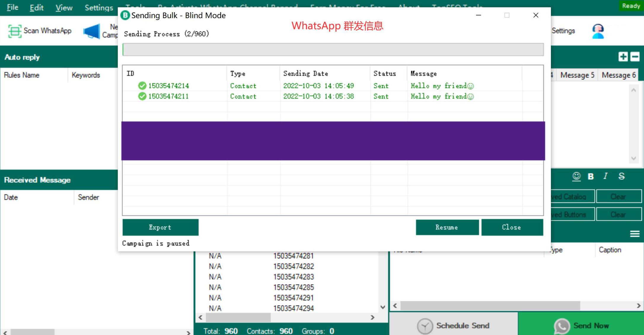The image size is (644, 335).
Task: Click the Ready status indicator
Action: coord(631,6)
